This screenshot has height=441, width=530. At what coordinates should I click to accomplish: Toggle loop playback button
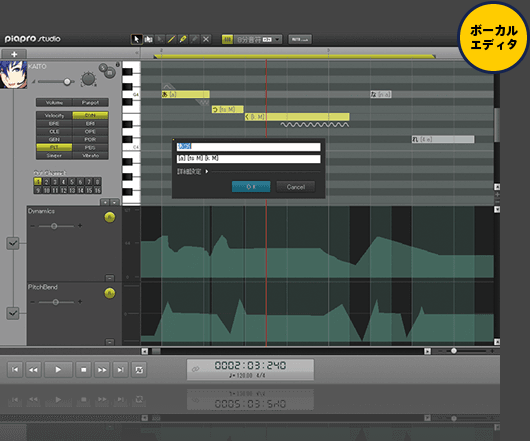tap(139, 370)
